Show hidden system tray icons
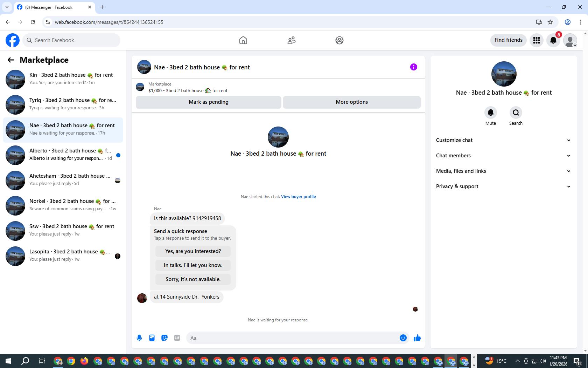Image resolution: width=588 pixels, height=368 pixels. (x=517, y=361)
